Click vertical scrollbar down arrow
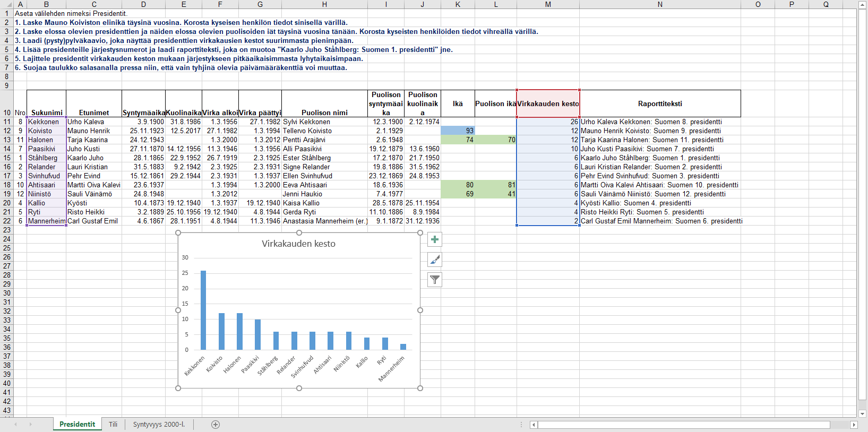 863,413
